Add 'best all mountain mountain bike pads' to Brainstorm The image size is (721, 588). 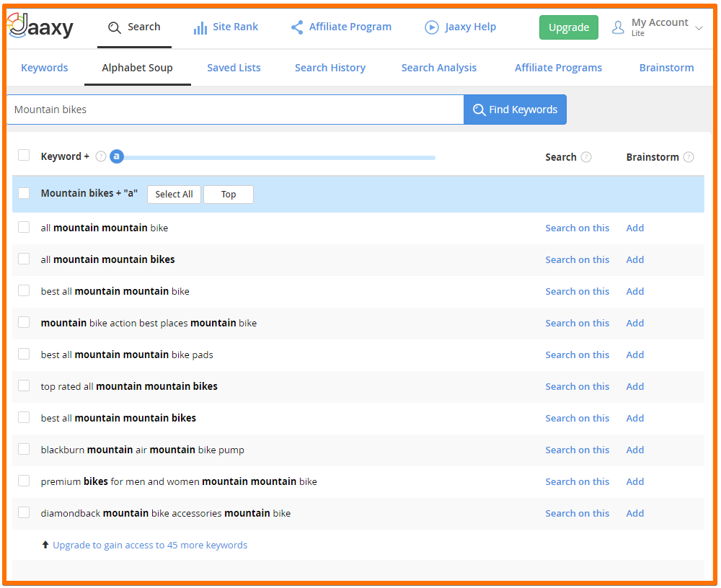pos(635,355)
